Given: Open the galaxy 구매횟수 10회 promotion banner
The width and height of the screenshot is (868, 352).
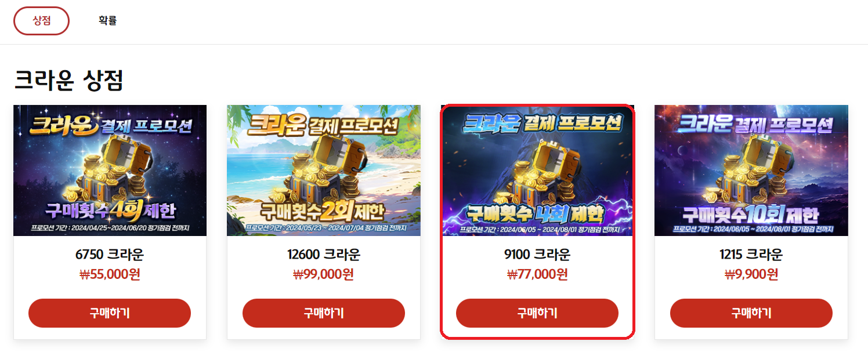Looking at the screenshot, I should 751,170.
